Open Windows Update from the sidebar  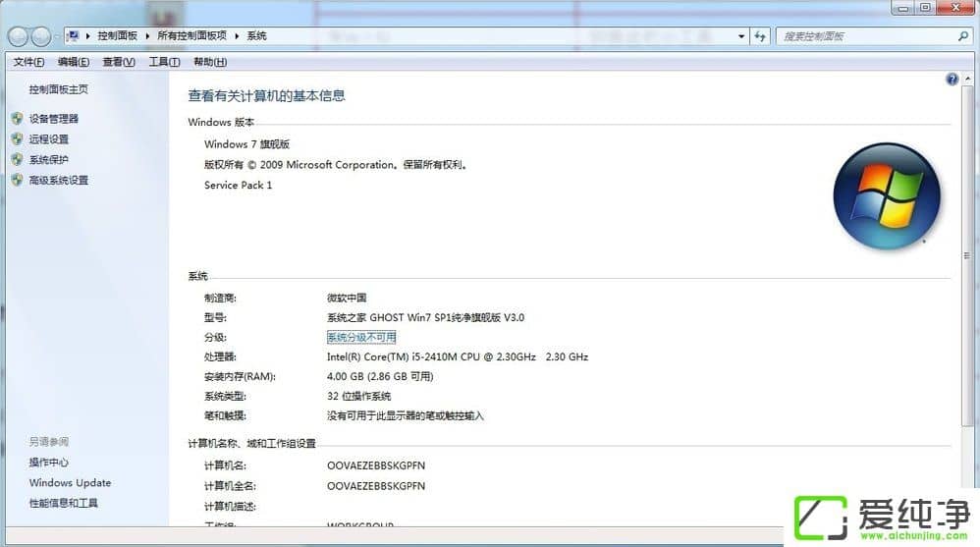[x=70, y=483]
